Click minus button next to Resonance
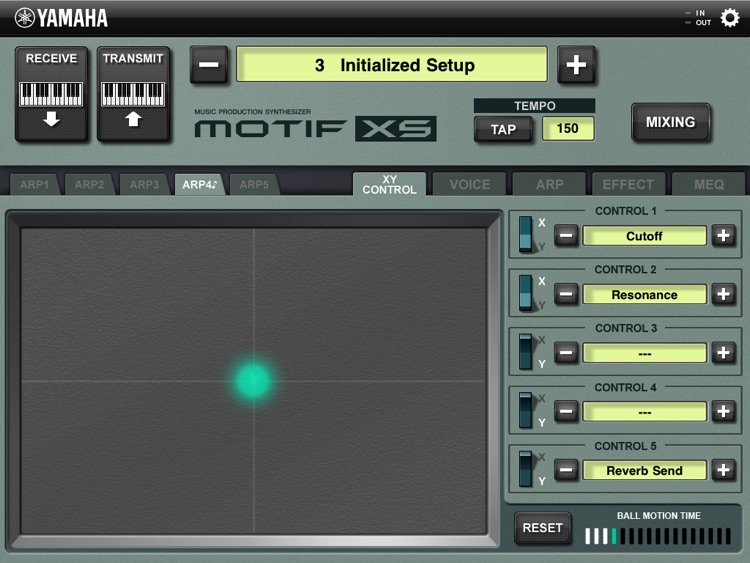Viewport: 750px width, 563px height. pos(566,294)
